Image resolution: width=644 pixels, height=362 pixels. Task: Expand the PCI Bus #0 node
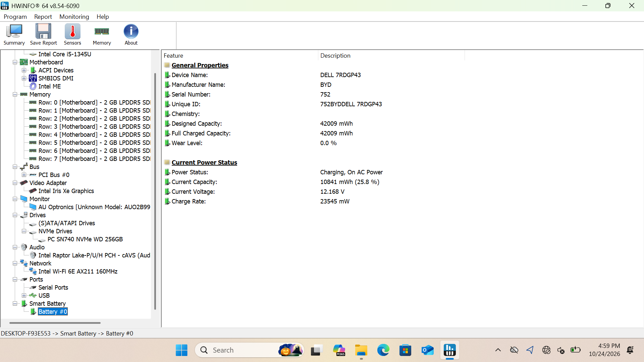coord(24,175)
